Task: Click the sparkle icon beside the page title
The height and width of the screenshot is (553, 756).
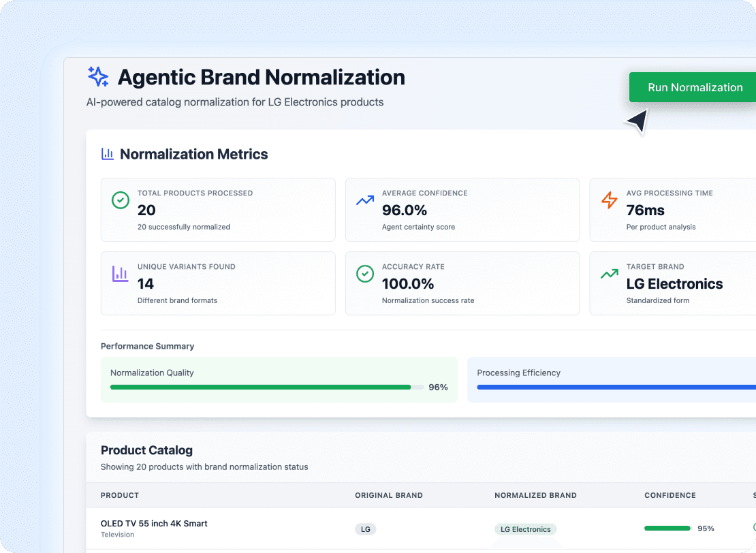Action: (98, 77)
